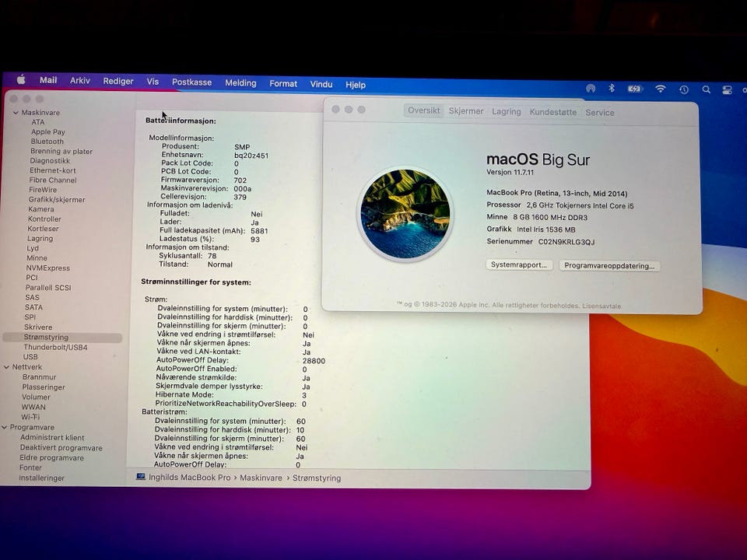
Task: Open Spotlight search magnifier
Action: 706,89
